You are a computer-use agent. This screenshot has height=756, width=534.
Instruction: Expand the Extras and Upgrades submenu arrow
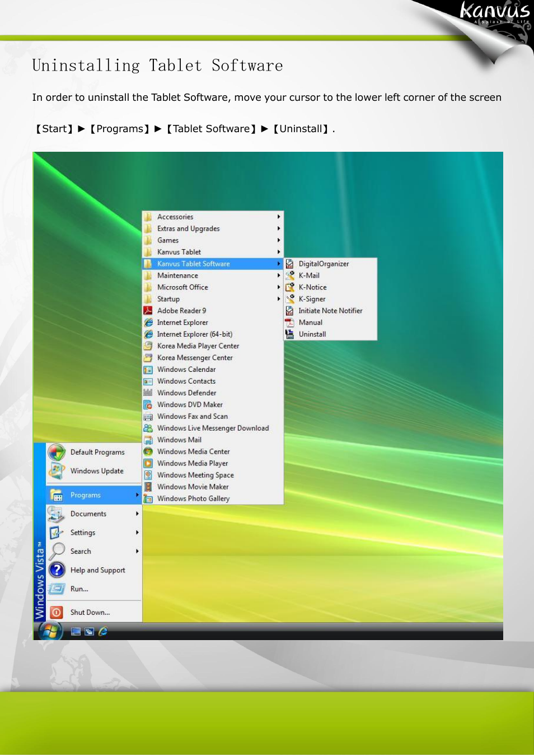coord(279,228)
